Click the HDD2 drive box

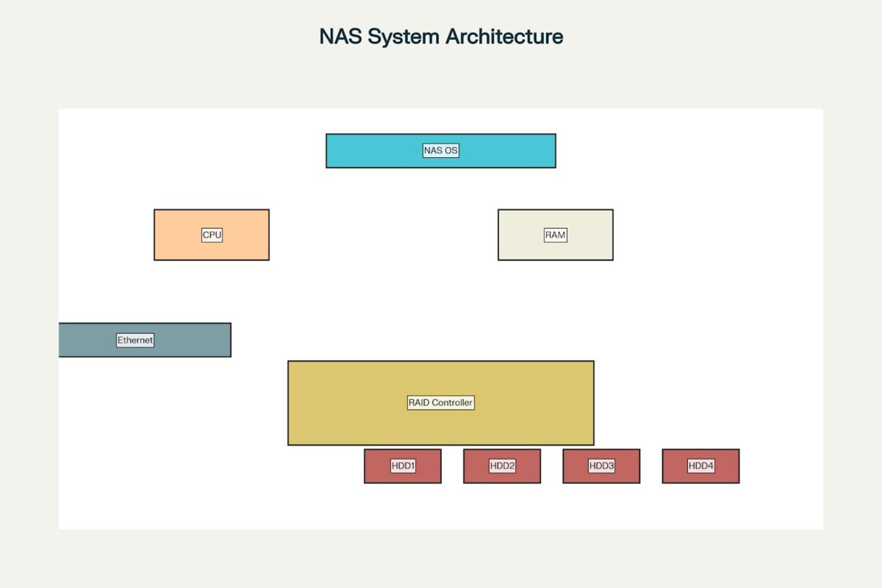click(502, 466)
